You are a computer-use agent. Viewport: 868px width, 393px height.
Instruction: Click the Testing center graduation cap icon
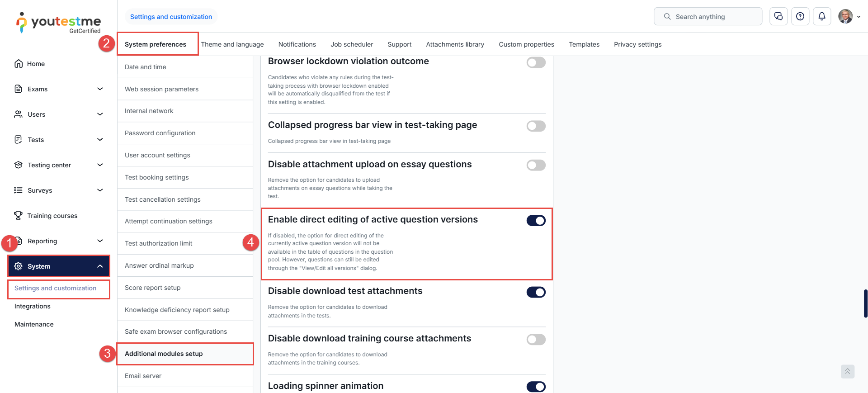point(19,165)
